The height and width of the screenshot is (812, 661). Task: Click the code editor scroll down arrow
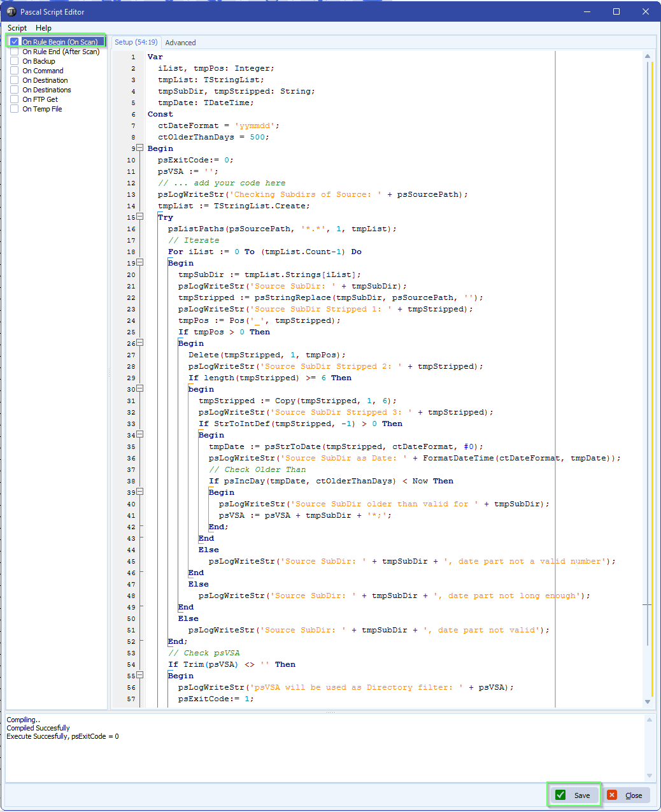(648, 702)
